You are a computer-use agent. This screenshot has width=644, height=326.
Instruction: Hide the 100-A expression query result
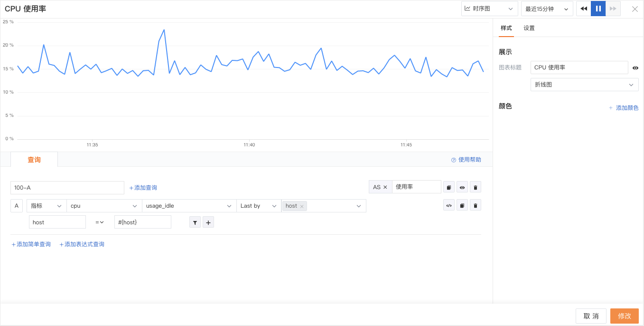[x=462, y=187]
